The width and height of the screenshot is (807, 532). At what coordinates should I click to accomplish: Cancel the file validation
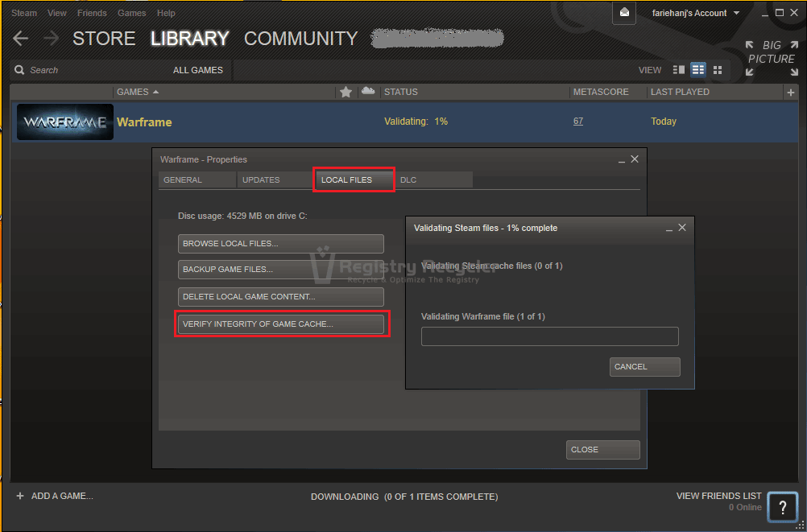pyautogui.click(x=645, y=367)
